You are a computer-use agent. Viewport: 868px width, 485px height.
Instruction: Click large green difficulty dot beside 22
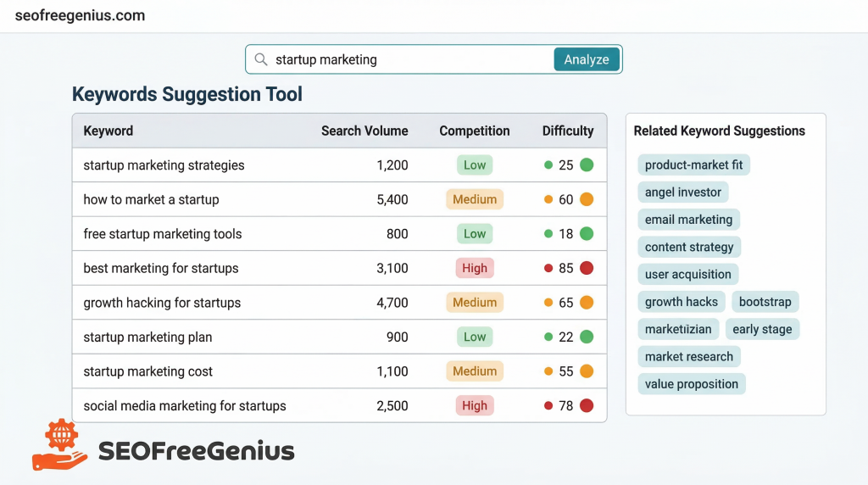587,337
